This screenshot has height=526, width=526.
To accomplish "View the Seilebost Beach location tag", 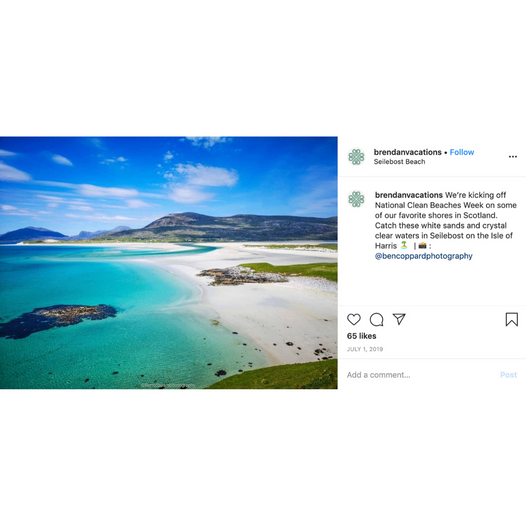I will (x=400, y=162).
